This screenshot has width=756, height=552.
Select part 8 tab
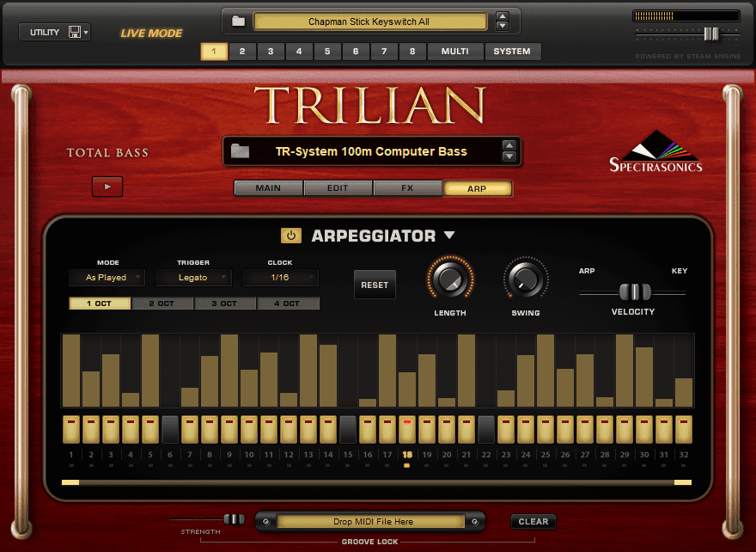[x=412, y=51]
